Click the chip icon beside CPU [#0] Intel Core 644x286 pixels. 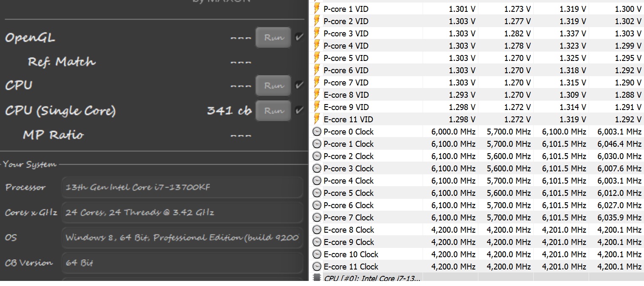coord(317,278)
